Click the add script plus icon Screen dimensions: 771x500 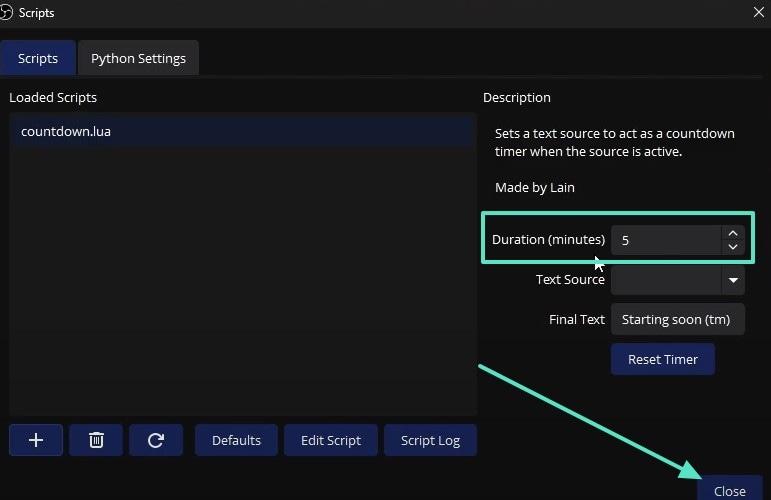36,440
